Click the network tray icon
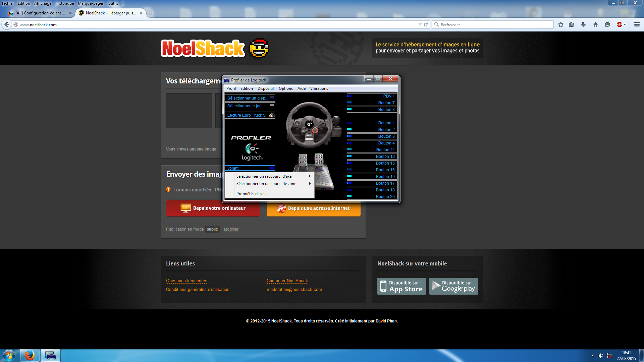The image size is (644, 362). point(609,356)
